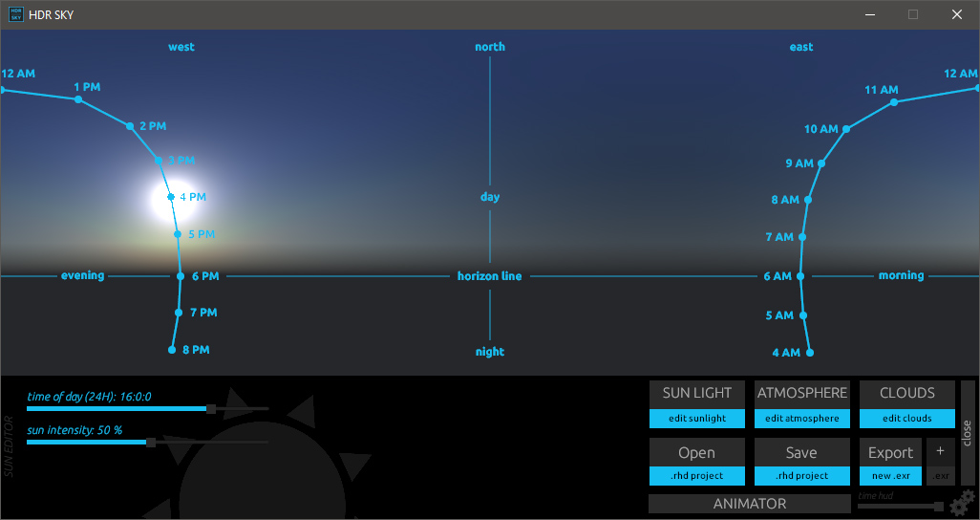980x520 pixels.
Task: Adjust the time of day slider handle
Action: (x=211, y=409)
